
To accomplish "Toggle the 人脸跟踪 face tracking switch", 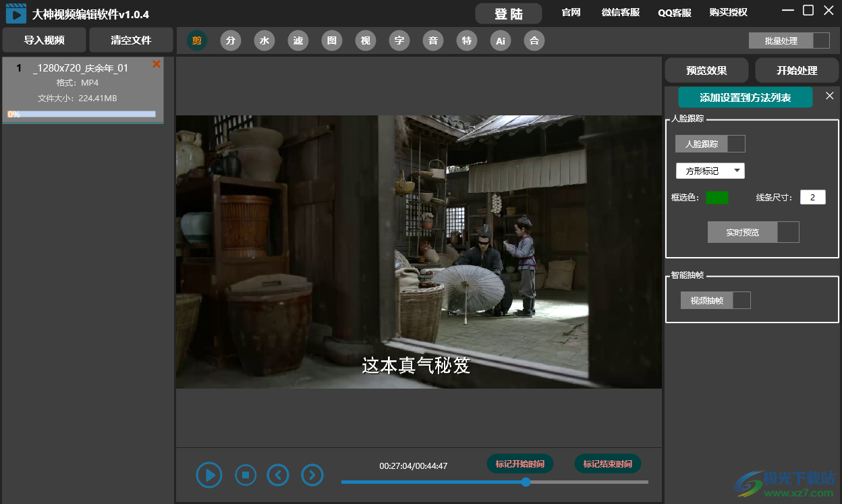I will click(710, 144).
